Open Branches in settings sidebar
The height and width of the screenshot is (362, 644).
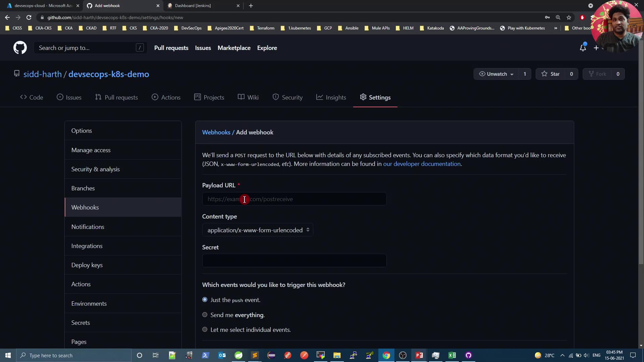pos(83,188)
